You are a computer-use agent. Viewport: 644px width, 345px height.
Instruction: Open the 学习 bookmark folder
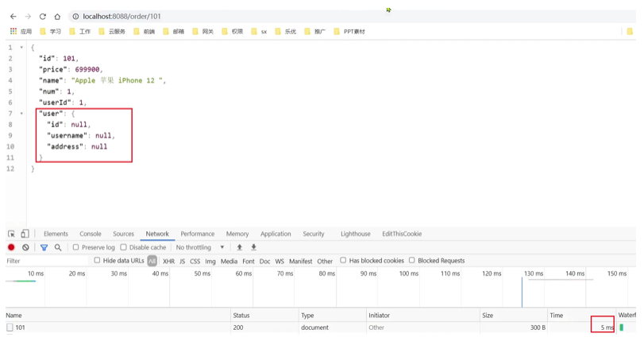(x=51, y=31)
